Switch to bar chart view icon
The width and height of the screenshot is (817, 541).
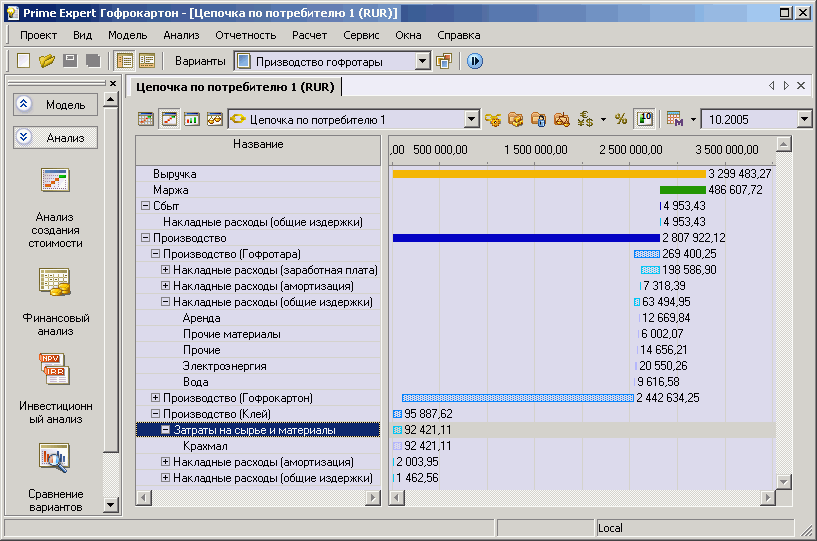192,119
